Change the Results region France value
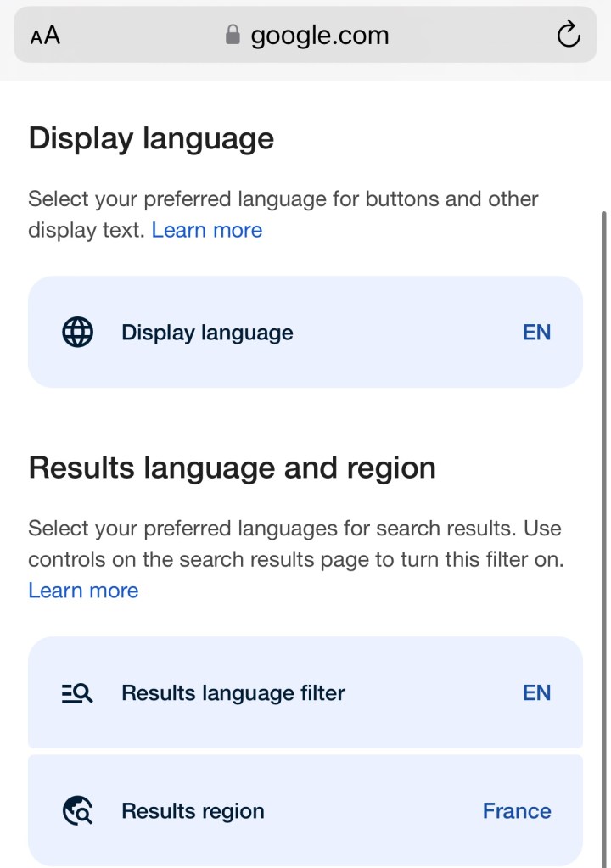Screen dimensions: 611x868 coord(516,811)
